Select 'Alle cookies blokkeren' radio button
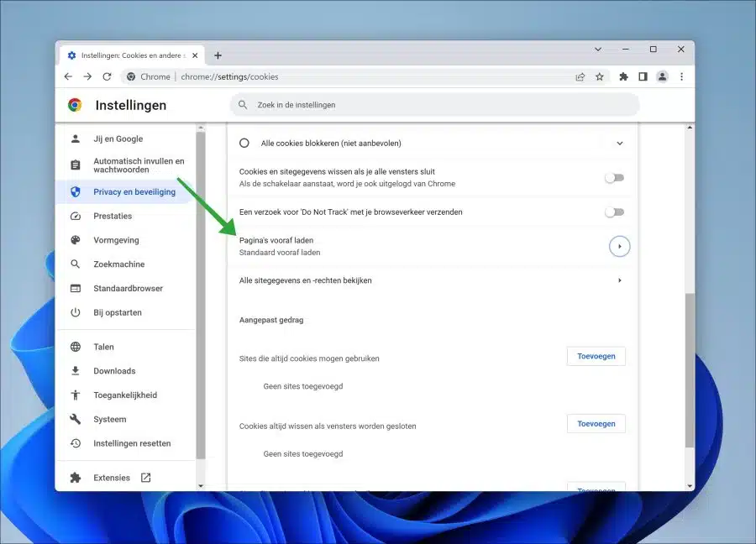 (x=244, y=143)
